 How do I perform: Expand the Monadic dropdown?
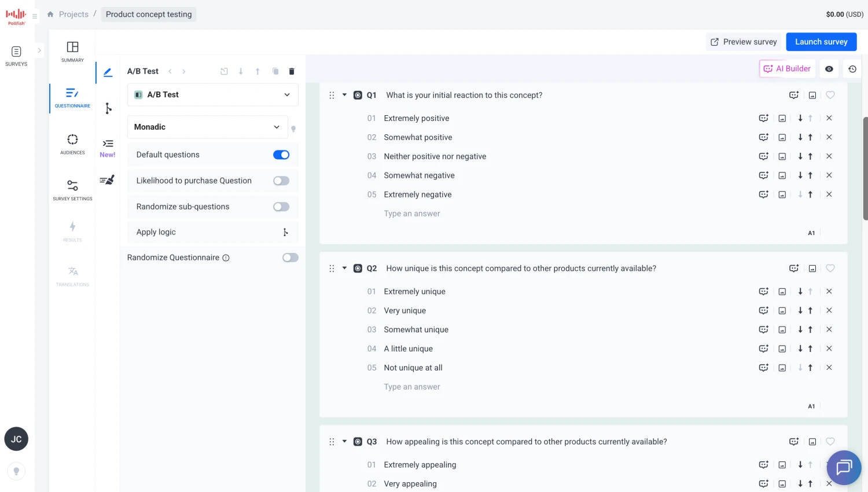point(207,127)
